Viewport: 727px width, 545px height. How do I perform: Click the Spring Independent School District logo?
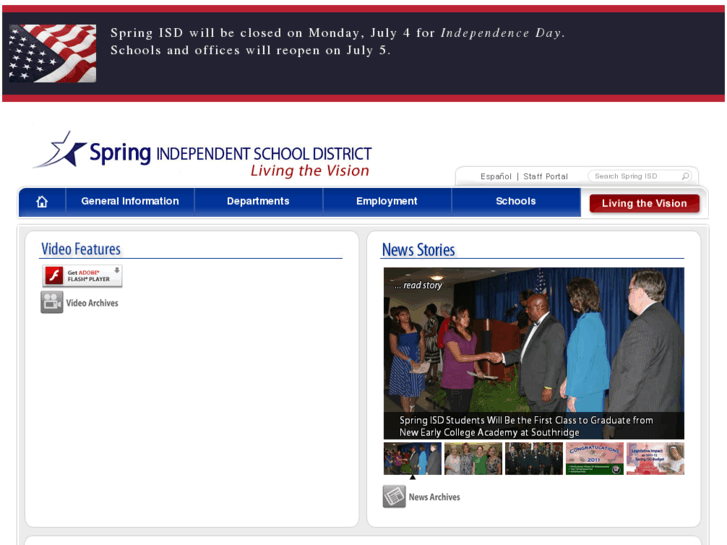click(x=203, y=155)
